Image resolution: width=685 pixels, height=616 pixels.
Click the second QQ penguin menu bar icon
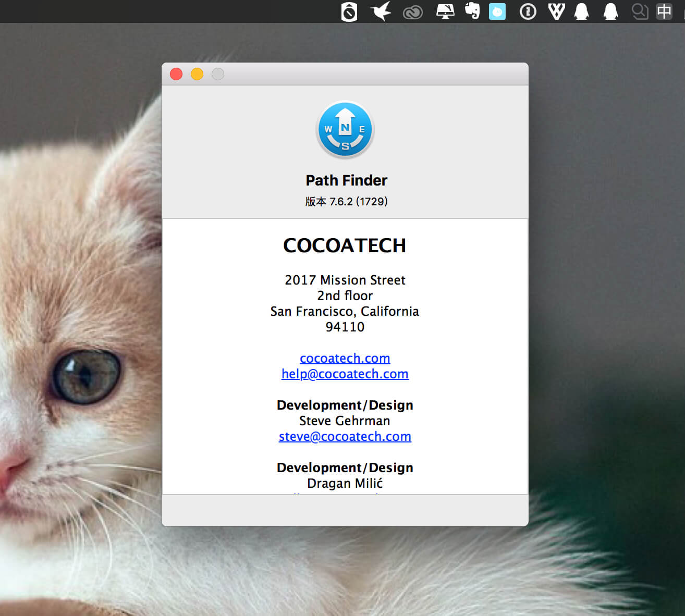point(610,11)
